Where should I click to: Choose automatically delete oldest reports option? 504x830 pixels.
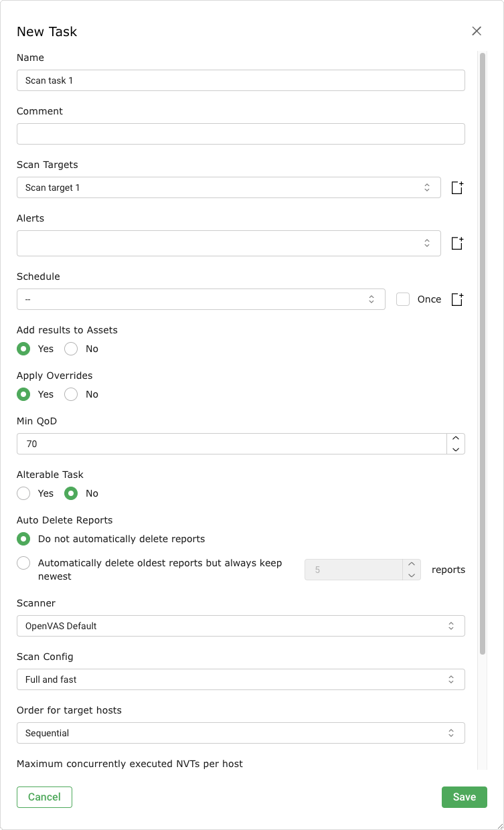23,563
